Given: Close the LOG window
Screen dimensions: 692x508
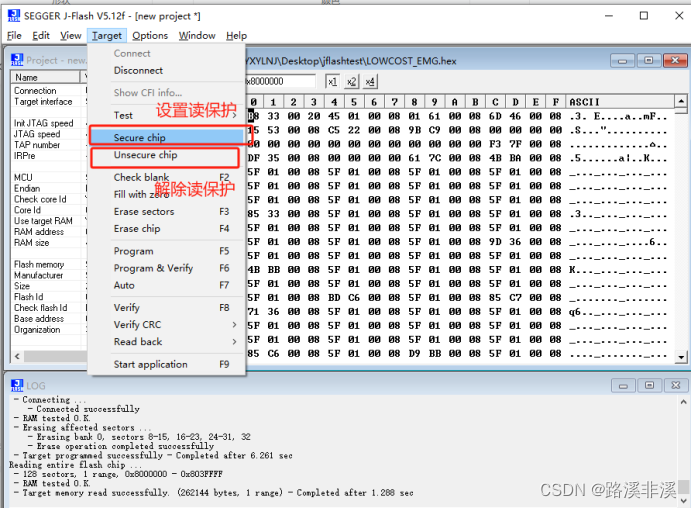Looking at the screenshot, I should tap(676, 386).
